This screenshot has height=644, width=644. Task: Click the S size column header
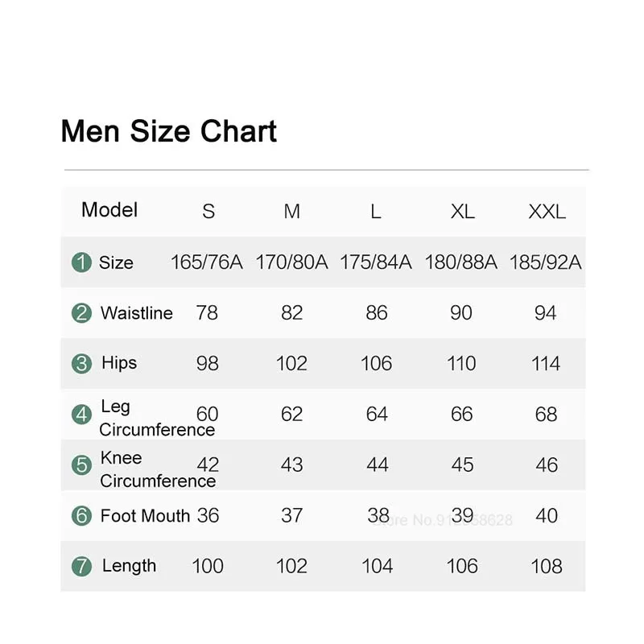(208, 212)
